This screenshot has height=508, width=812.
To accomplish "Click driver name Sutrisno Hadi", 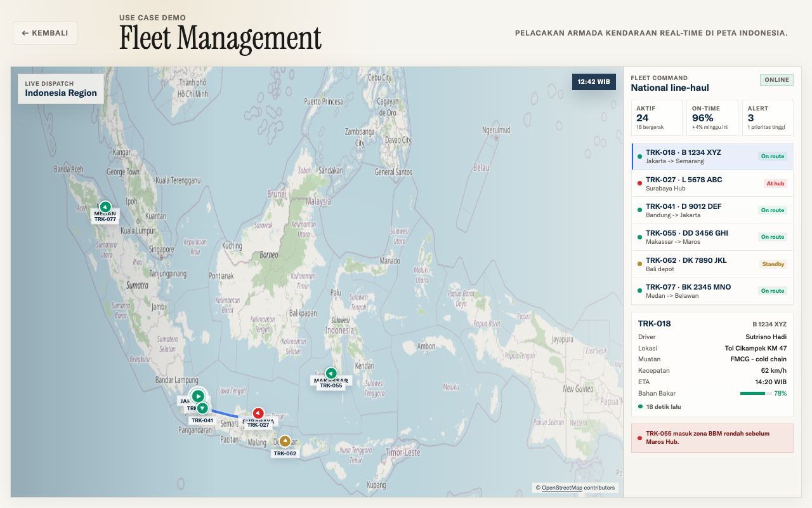I will pos(766,337).
